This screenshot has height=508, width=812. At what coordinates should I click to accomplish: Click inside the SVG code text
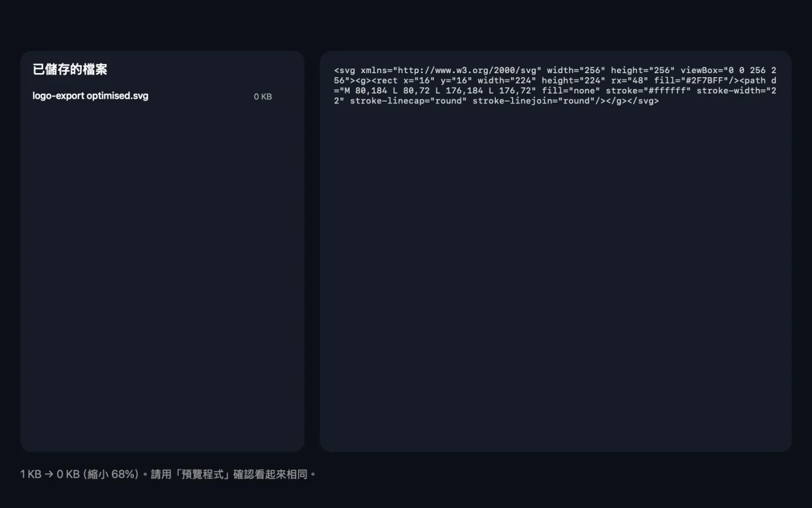pyautogui.click(x=555, y=86)
